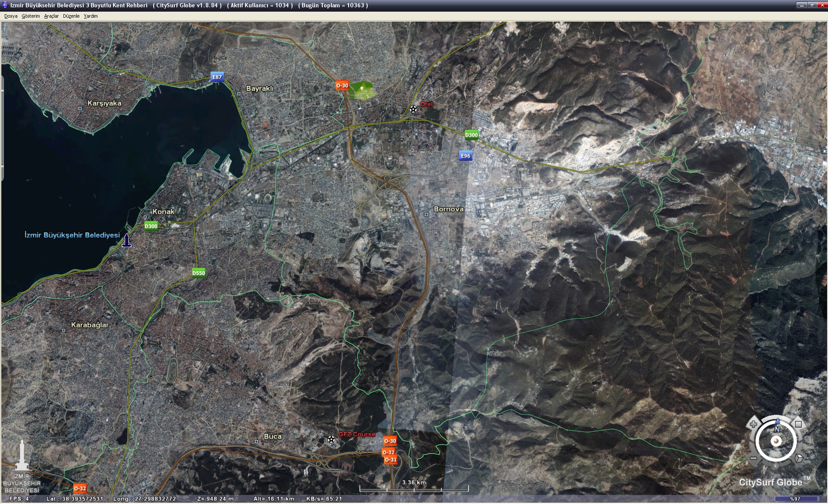This screenshot has width=828, height=504.
Task: Select the Bornova district label
Action: tap(449, 209)
